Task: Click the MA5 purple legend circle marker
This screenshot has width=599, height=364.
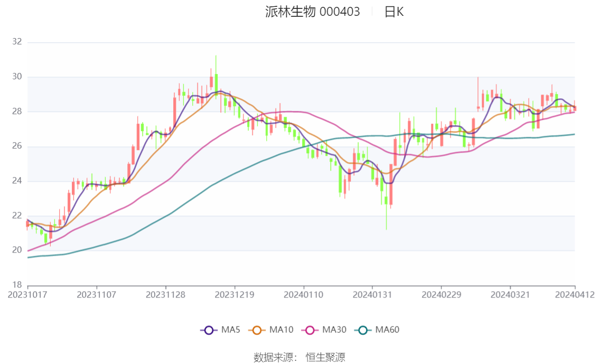Action: [208, 330]
